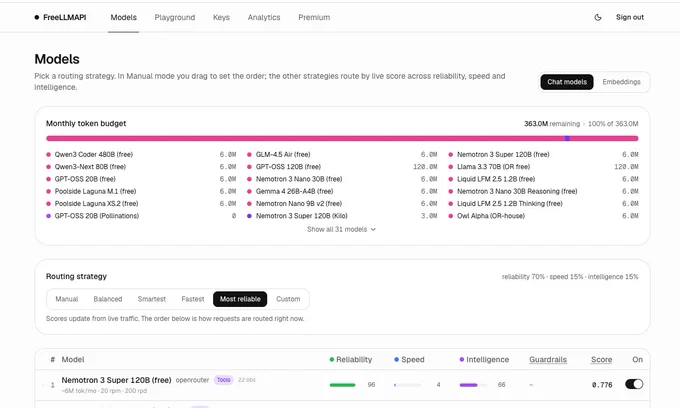Disable Nemotron 3 Super 120B (free) toggle
This screenshot has height=408, width=680.
tap(634, 384)
